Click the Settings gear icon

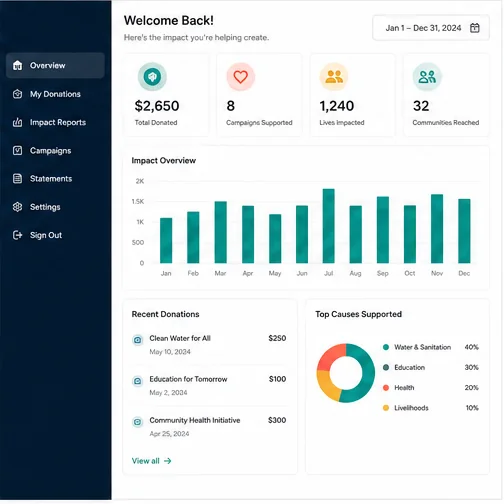click(x=17, y=207)
